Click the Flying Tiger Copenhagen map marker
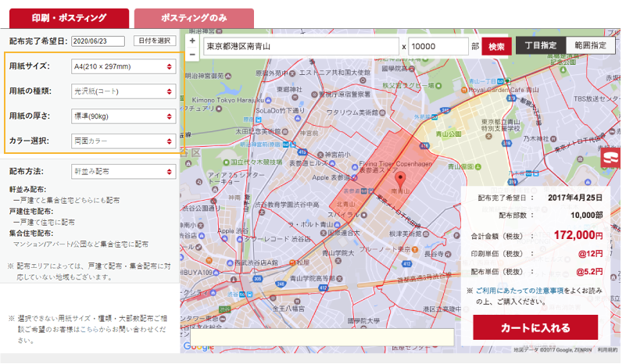626x364 pixels. coord(353,163)
